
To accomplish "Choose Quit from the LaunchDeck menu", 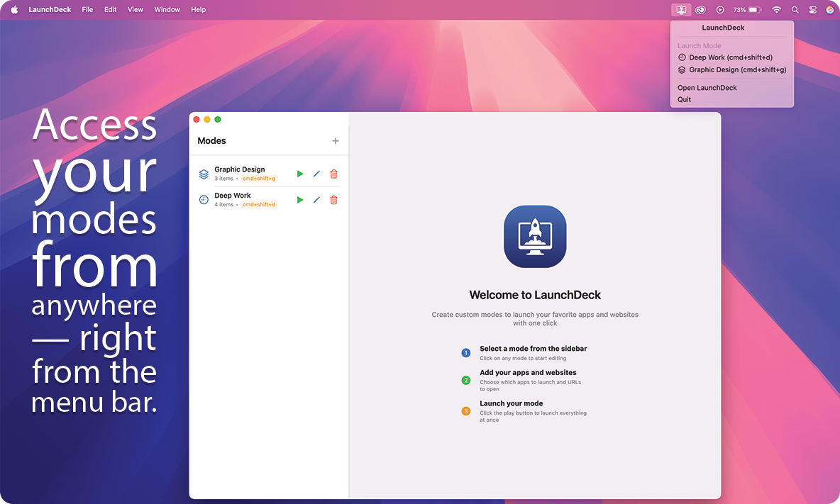I will click(x=683, y=99).
